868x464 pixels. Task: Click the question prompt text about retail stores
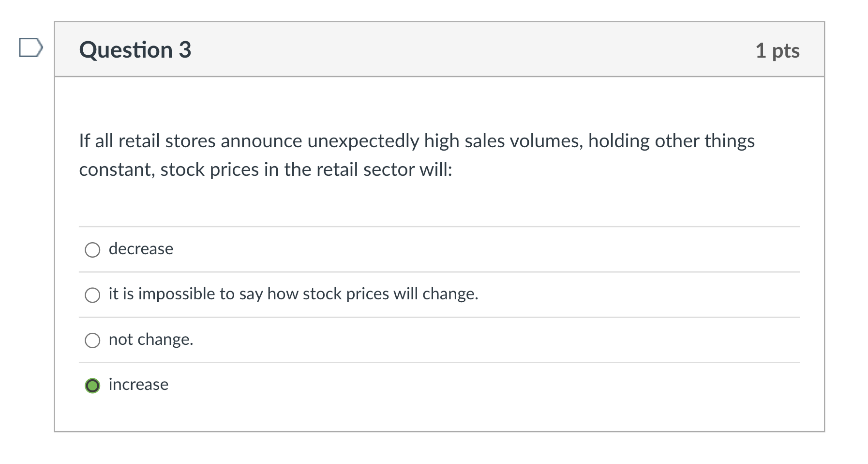click(416, 155)
